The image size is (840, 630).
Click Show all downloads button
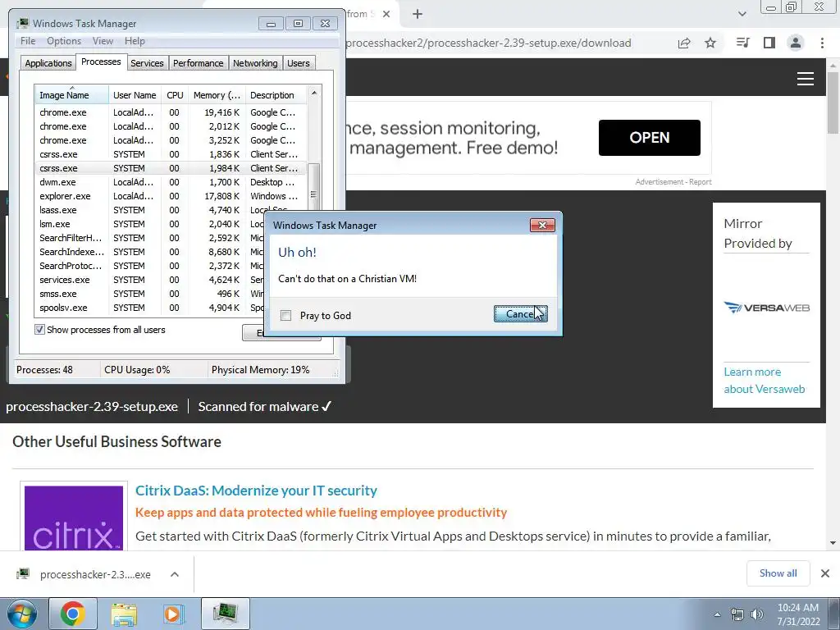point(778,573)
